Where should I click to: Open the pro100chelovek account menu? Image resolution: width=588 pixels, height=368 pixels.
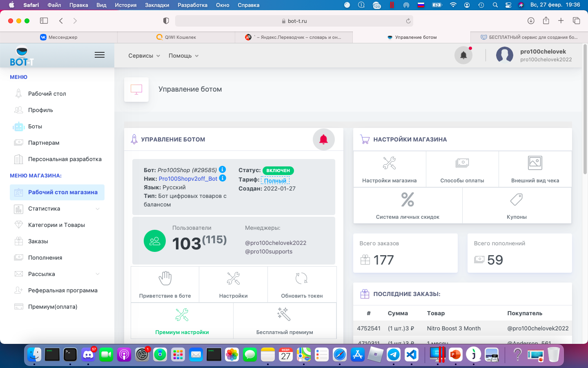click(546, 55)
